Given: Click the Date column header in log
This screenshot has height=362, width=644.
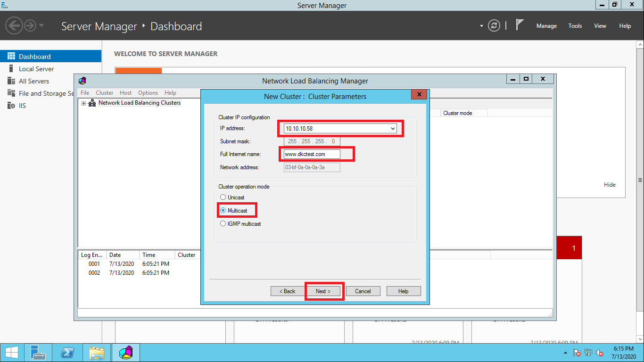Looking at the screenshot, I should tap(123, 255).
